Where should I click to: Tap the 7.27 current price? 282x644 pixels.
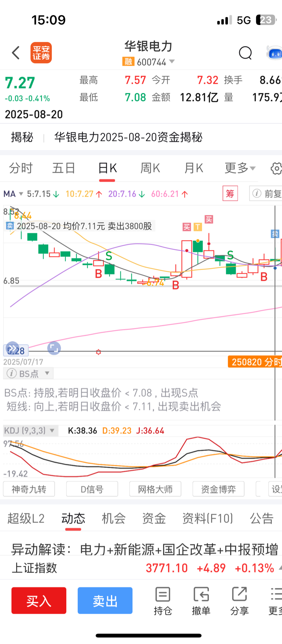(x=20, y=83)
